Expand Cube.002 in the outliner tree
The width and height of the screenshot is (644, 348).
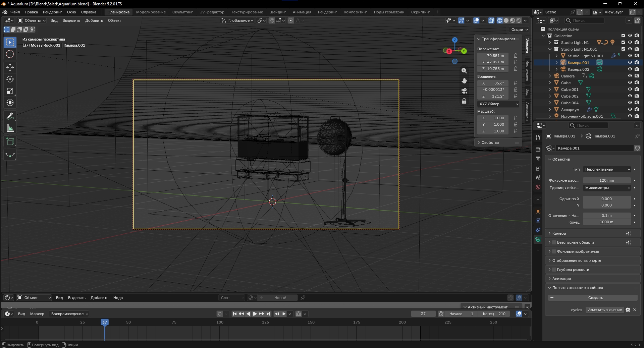coord(550,96)
